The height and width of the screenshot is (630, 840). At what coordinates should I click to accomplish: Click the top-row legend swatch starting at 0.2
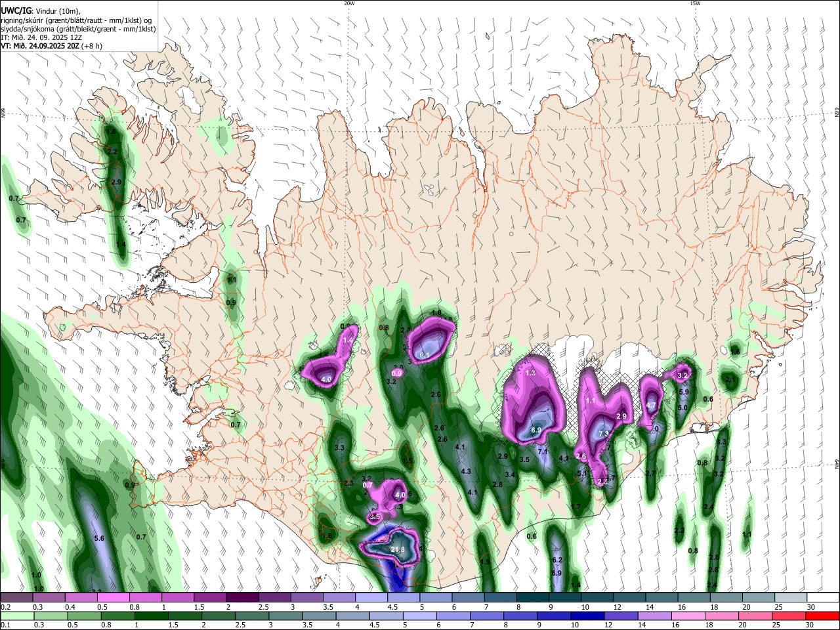pyautogui.click(x=16, y=598)
